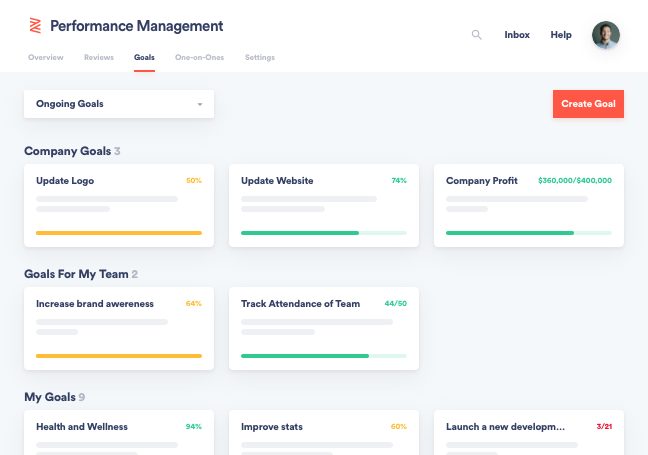This screenshot has width=648, height=455.
Task: Select the Goals tab
Action: pyautogui.click(x=144, y=57)
